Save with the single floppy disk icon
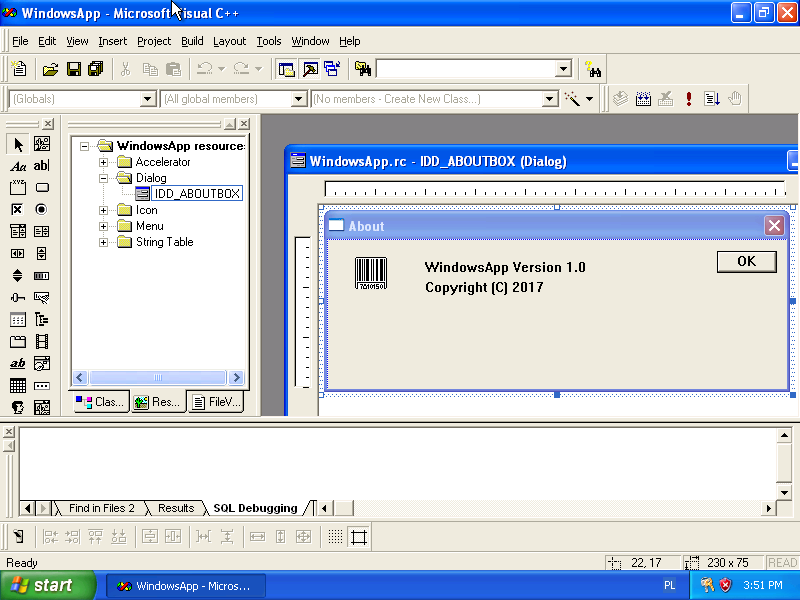Viewport: 800px width, 600px height. pyautogui.click(x=74, y=69)
